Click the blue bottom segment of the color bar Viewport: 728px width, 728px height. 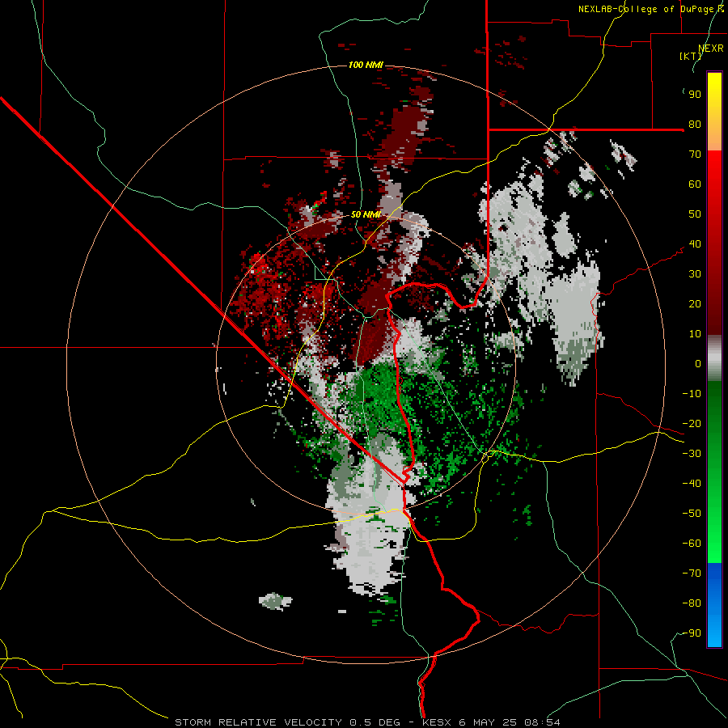(714, 605)
